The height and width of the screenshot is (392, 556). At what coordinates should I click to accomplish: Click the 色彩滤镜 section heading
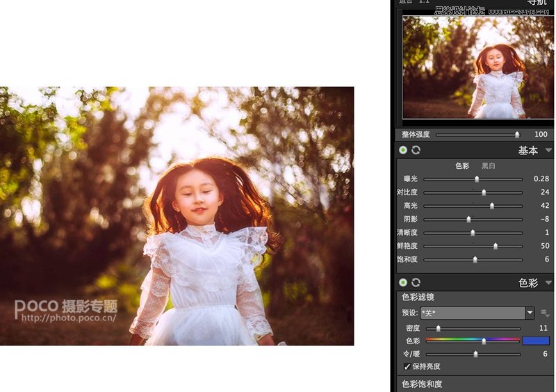[x=418, y=297]
